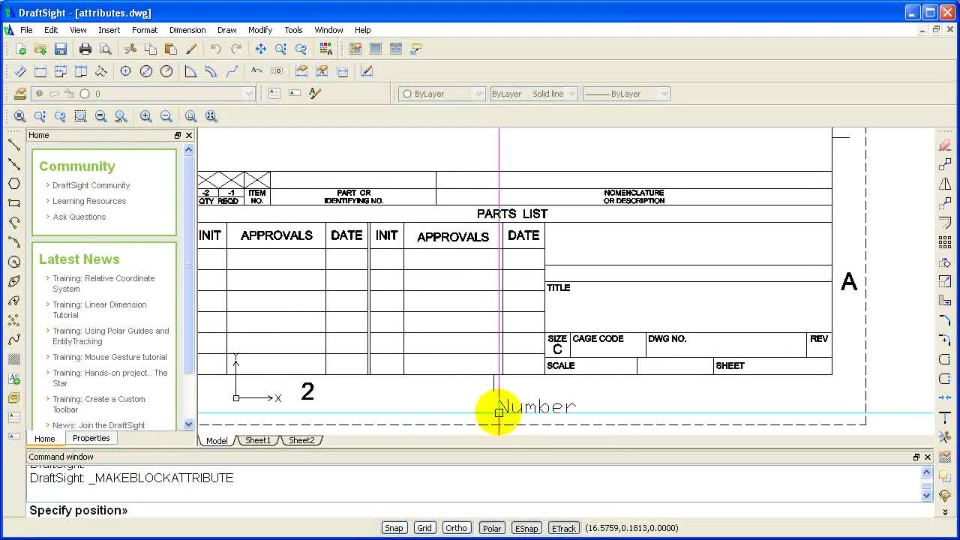Toggle ETrack in the status bar
Viewport: 960px width, 540px height.
[564, 528]
